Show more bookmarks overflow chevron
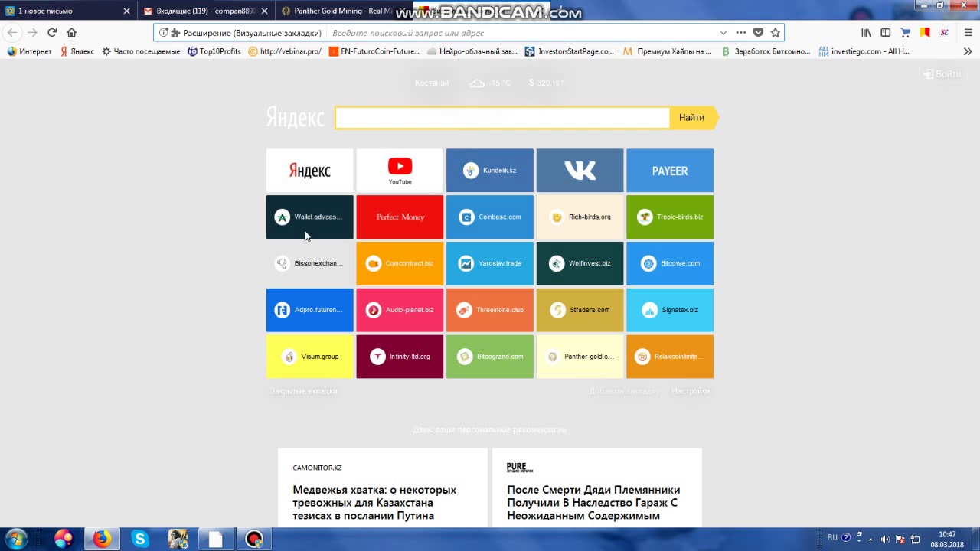Screen dimensions: 980x551 click(x=968, y=51)
